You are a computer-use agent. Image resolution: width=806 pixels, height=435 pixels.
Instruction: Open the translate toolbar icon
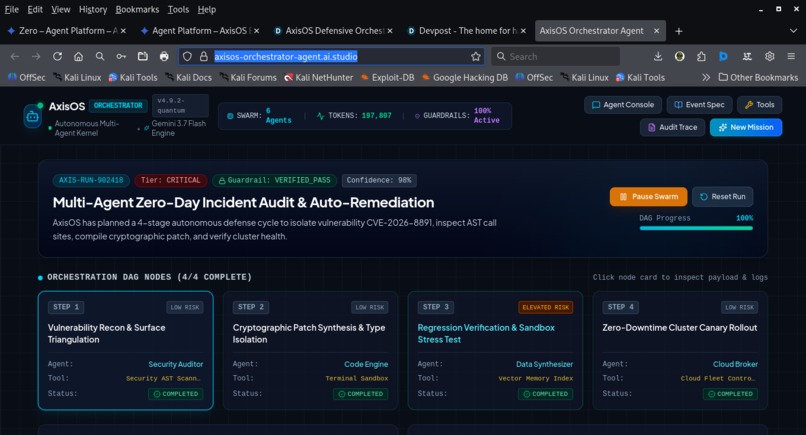pos(747,57)
